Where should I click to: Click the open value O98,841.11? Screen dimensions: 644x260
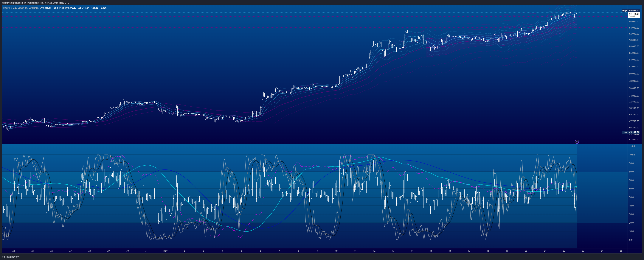[46, 8]
